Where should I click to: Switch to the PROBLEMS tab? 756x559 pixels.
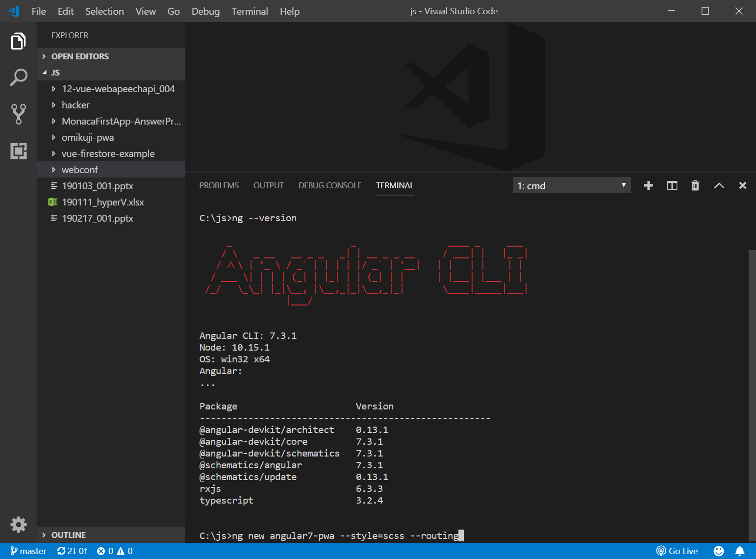[219, 185]
